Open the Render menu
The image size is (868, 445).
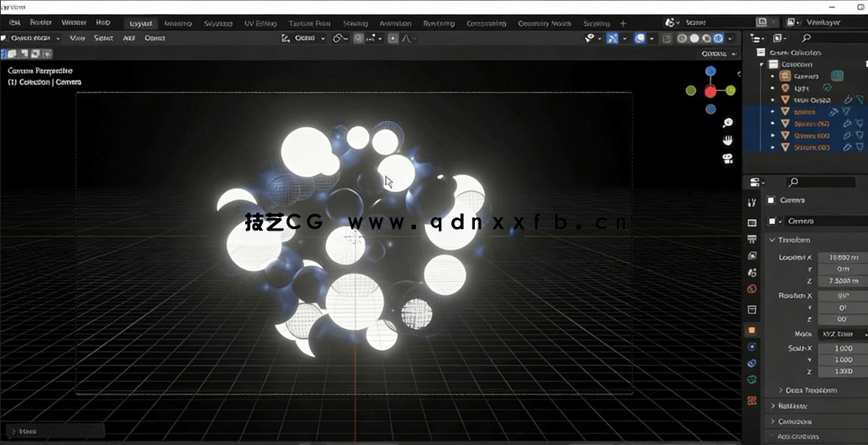click(x=40, y=22)
